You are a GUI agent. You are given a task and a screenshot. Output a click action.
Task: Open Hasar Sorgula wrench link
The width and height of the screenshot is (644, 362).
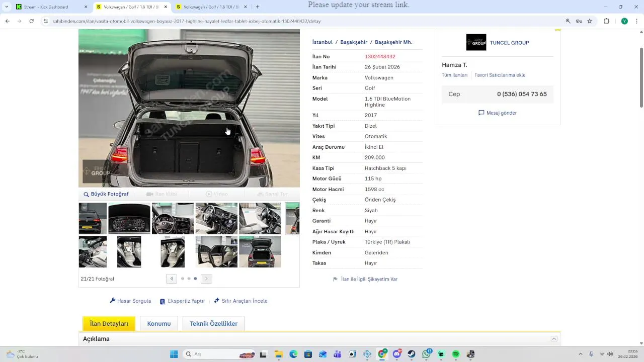tap(130, 301)
